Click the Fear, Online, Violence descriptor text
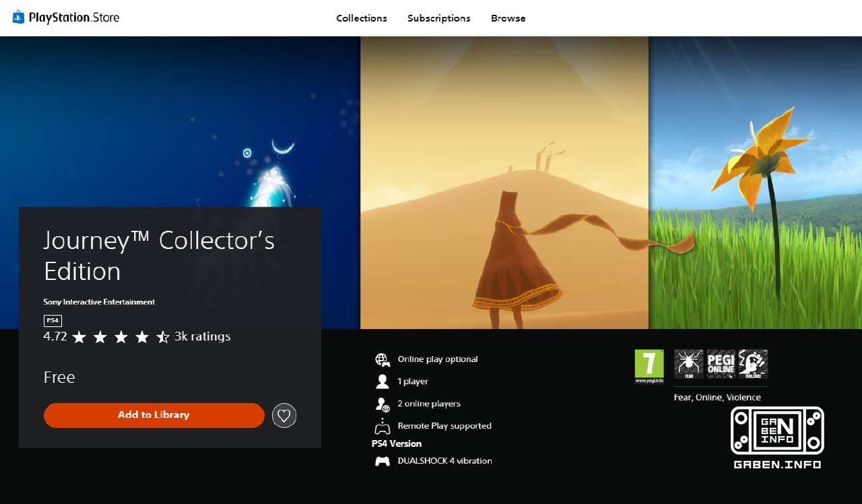The height and width of the screenshot is (504, 862). click(x=717, y=398)
